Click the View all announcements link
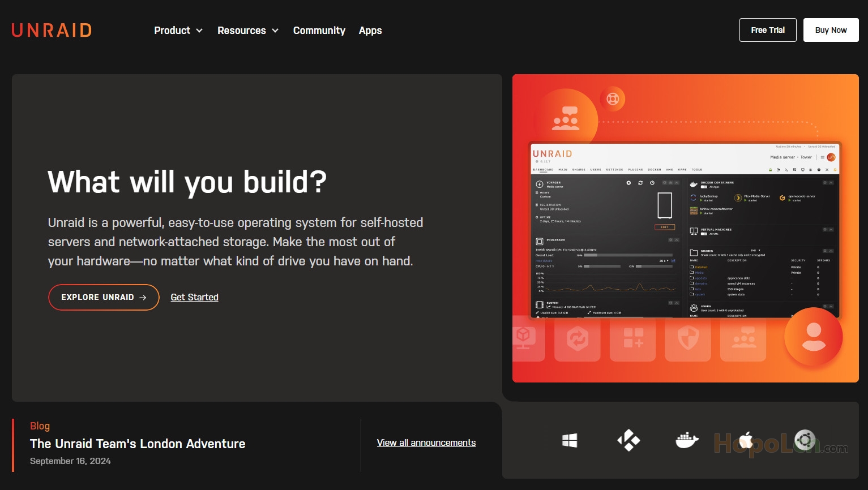 pos(426,442)
